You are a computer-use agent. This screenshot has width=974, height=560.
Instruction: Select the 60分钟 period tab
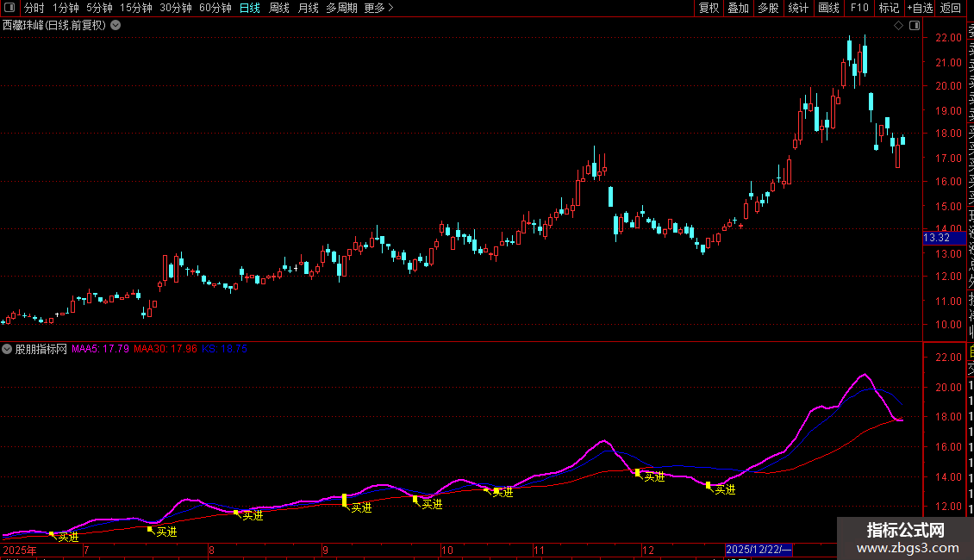(x=215, y=8)
